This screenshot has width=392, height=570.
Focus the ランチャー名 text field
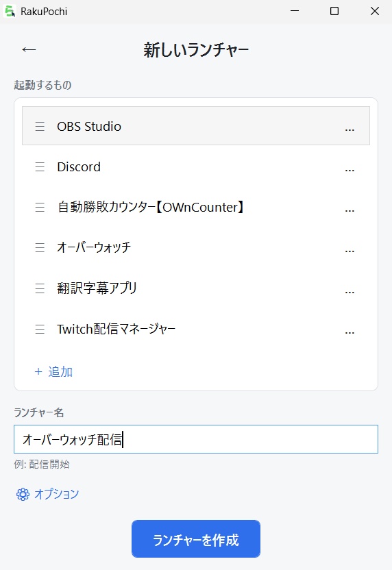point(196,439)
